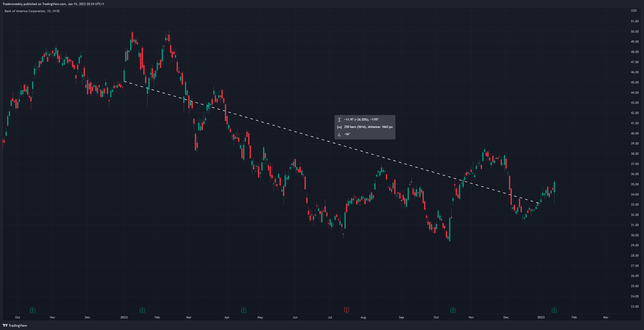Select the earnings marker for April 2022

[x=244, y=310]
